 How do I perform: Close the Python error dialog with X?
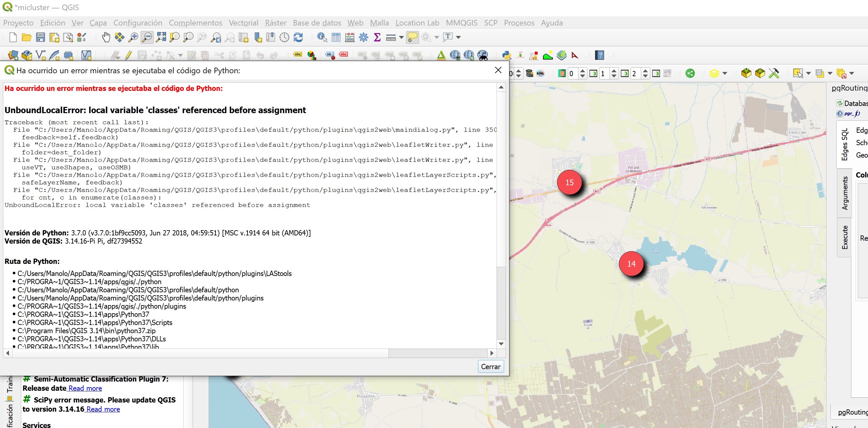(498, 70)
